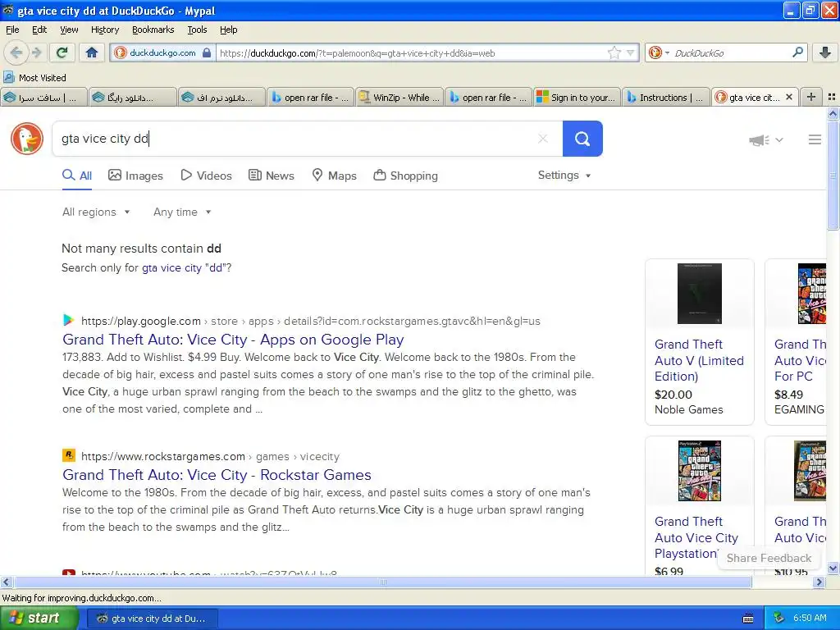
Task: Select the All results tab
Action: point(77,176)
